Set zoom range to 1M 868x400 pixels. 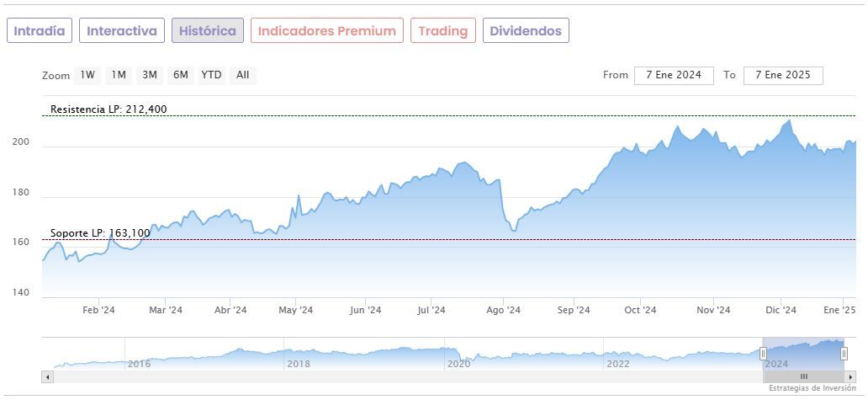(119, 75)
